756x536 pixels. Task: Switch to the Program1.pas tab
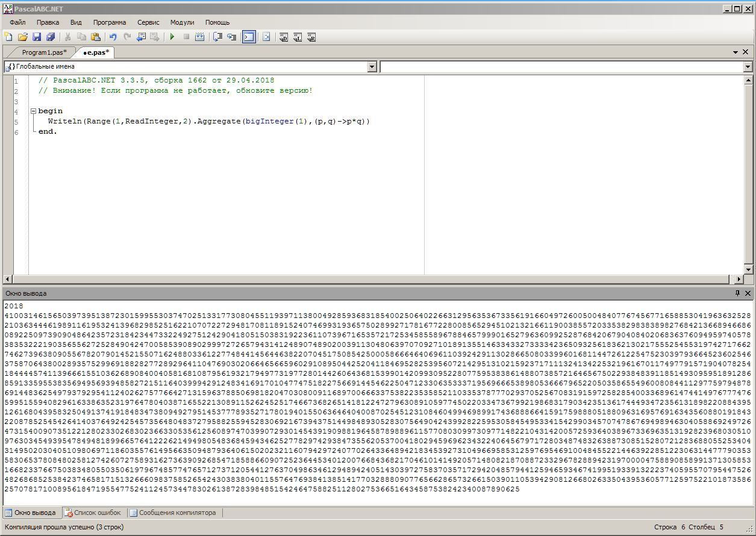[44, 52]
